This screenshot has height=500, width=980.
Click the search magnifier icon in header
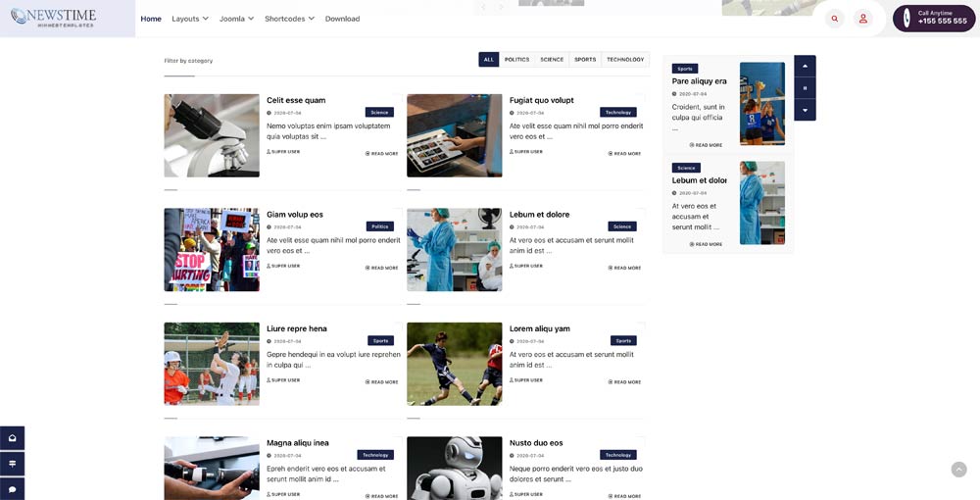point(834,19)
